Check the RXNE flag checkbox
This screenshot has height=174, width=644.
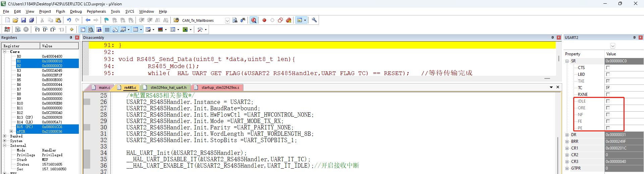[608, 94]
